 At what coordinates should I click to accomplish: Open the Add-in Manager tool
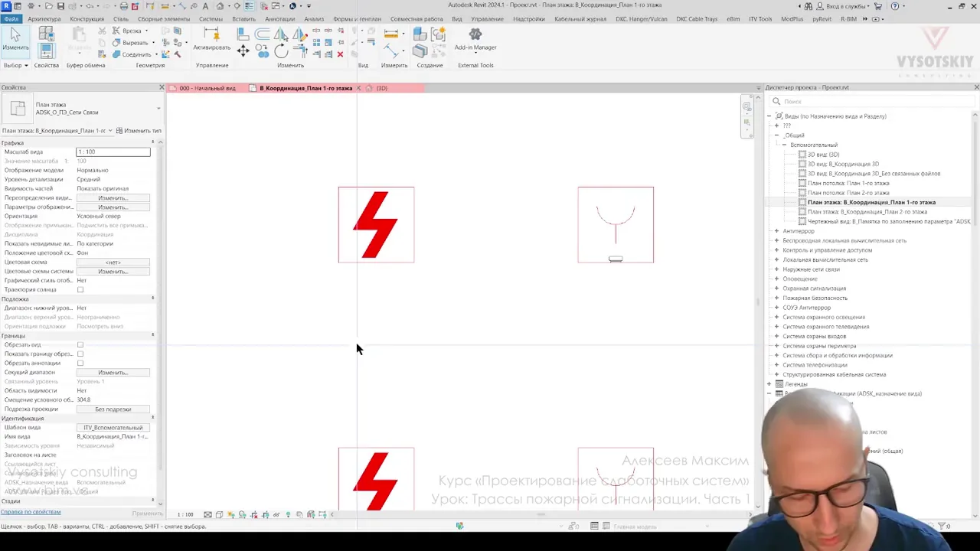pos(475,39)
